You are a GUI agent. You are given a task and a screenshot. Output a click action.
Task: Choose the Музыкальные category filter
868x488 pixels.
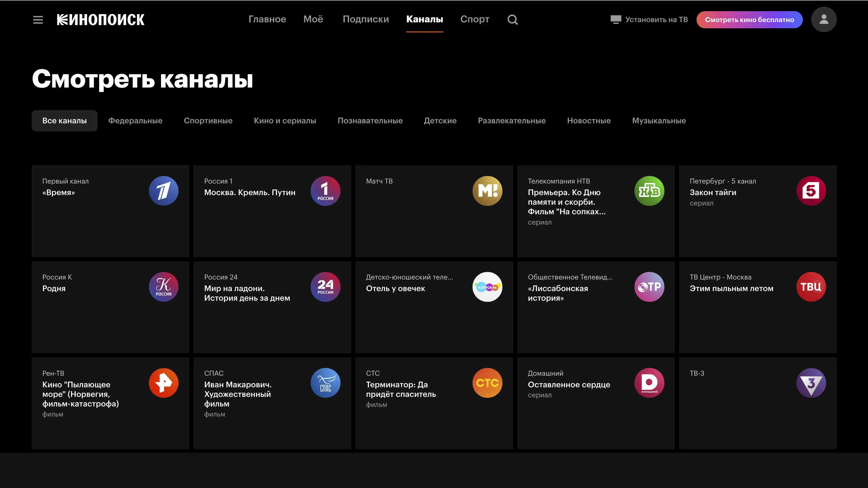point(659,121)
